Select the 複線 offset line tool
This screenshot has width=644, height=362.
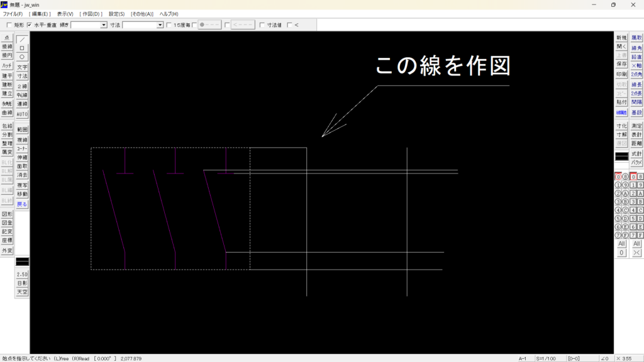22,140
